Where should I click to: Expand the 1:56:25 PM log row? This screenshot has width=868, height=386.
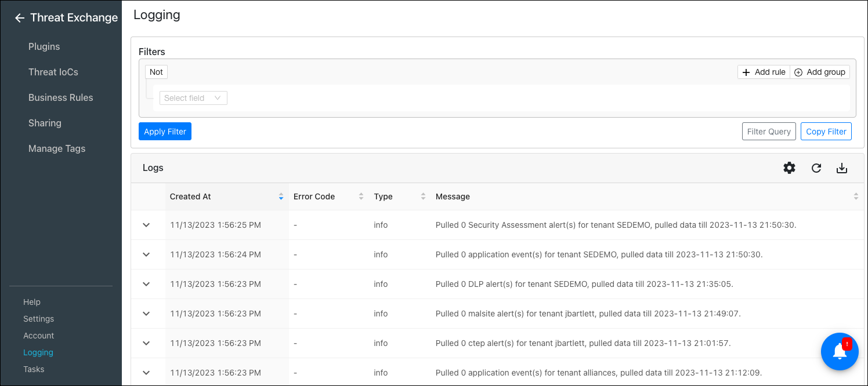click(x=146, y=225)
